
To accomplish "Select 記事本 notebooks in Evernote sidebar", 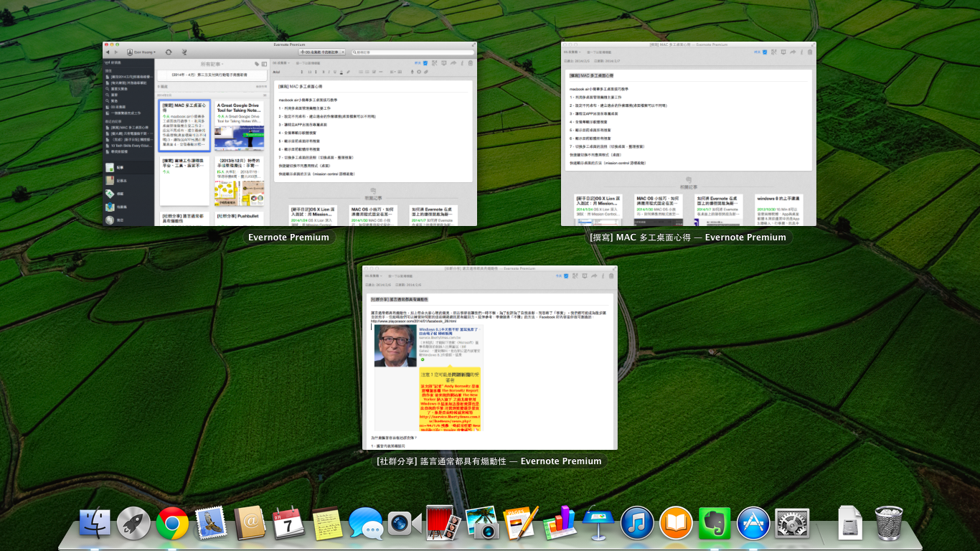I will pyautogui.click(x=129, y=181).
